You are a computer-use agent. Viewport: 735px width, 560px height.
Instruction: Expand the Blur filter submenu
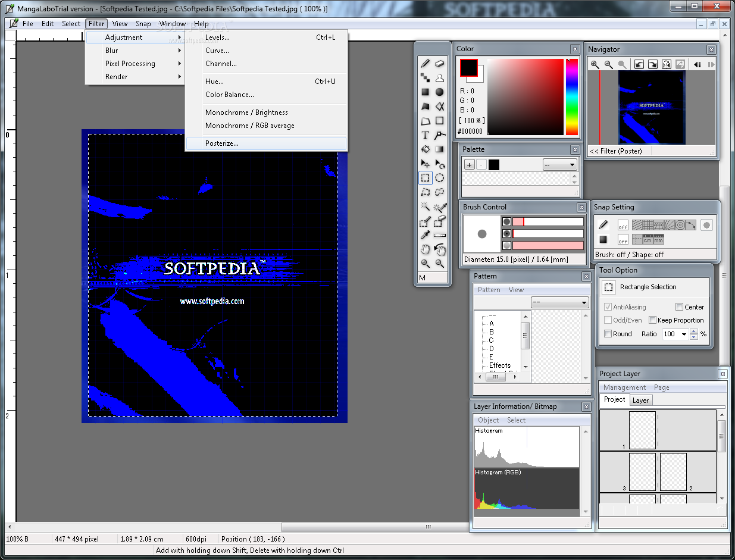tap(136, 51)
